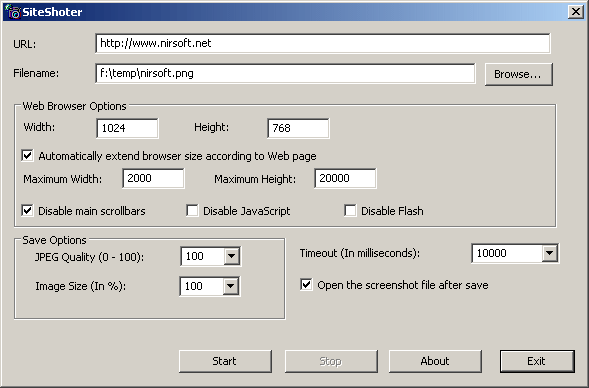Click the 'Disable Flash' label text
589x388 pixels.
(x=392, y=211)
